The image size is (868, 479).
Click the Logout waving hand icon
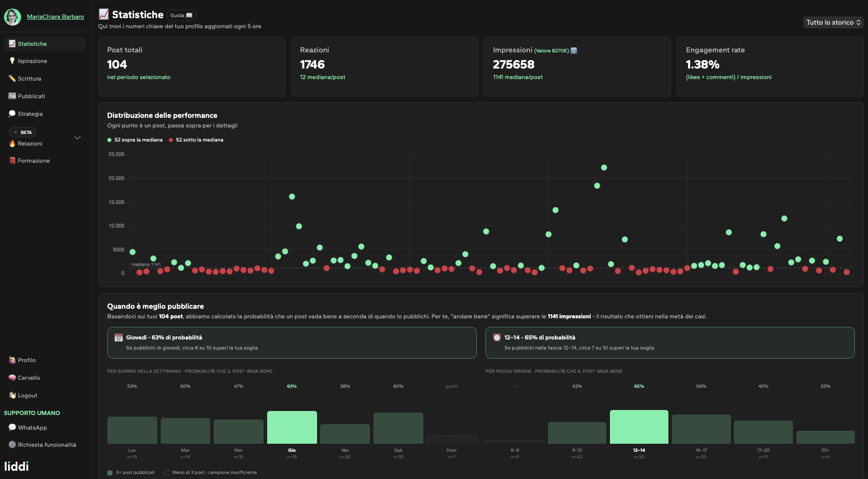(12, 395)
